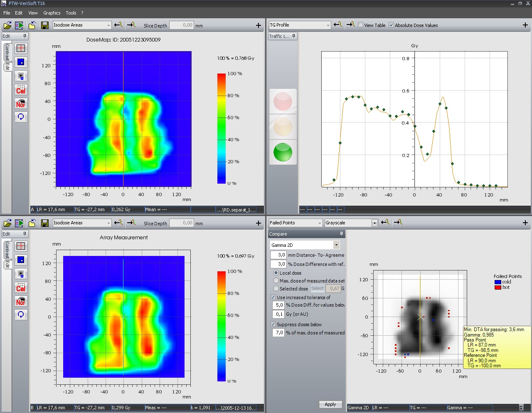The width and height of the screenshot is (532, 413).
Task: Click the blue cold legend swatch
Action: click(x=498, y=282)
